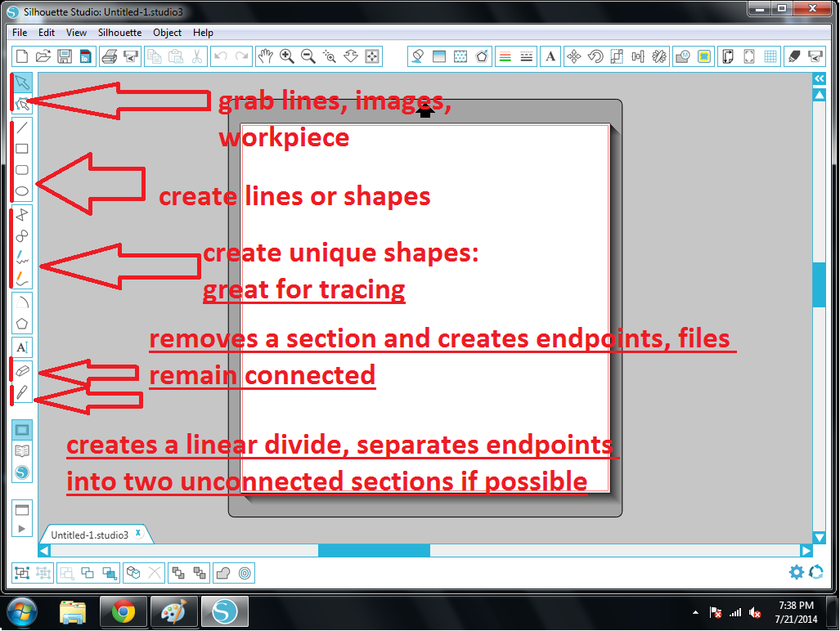840x631 pixels.
Task: Zoom out of the canvas
Action: [308, 56]
